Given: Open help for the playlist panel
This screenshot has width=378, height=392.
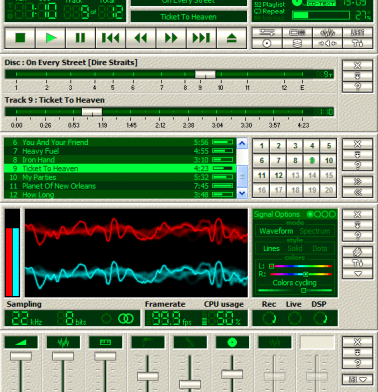Looking at the screenshot, I should tap(357, 165).
